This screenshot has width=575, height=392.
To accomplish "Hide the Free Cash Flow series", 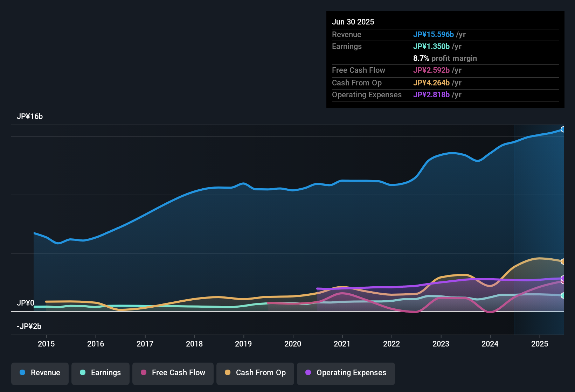I will pos(173,373).
